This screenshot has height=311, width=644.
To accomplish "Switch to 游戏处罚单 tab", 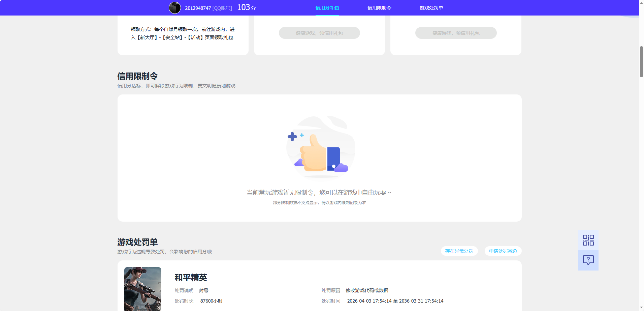I will point(431,8).
